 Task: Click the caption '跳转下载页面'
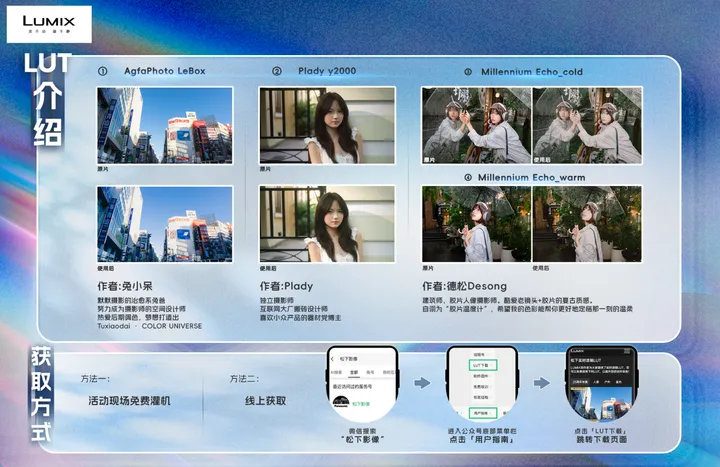click(602, 439)
